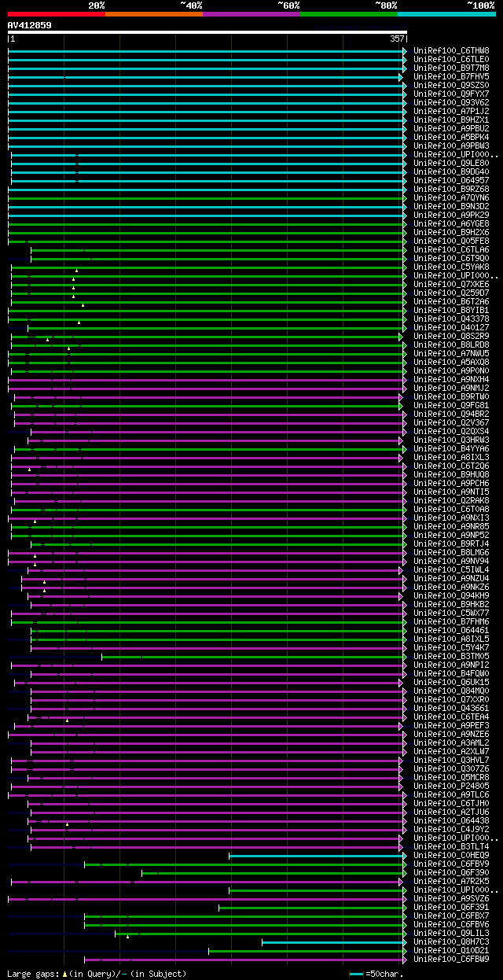Select the UniRef100_Q9LIL3 label

point(452,933)
